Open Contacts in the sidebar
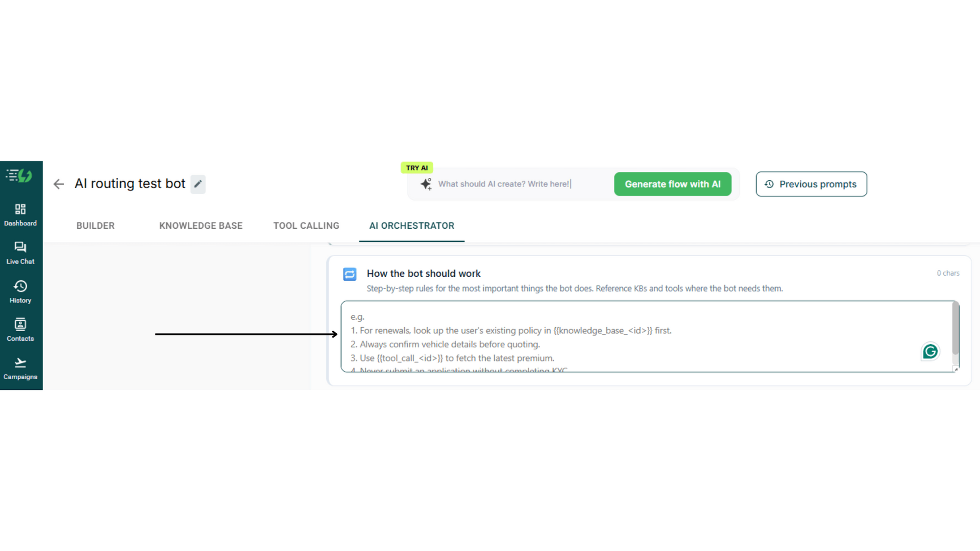980x551 pixels. [20, 330]
